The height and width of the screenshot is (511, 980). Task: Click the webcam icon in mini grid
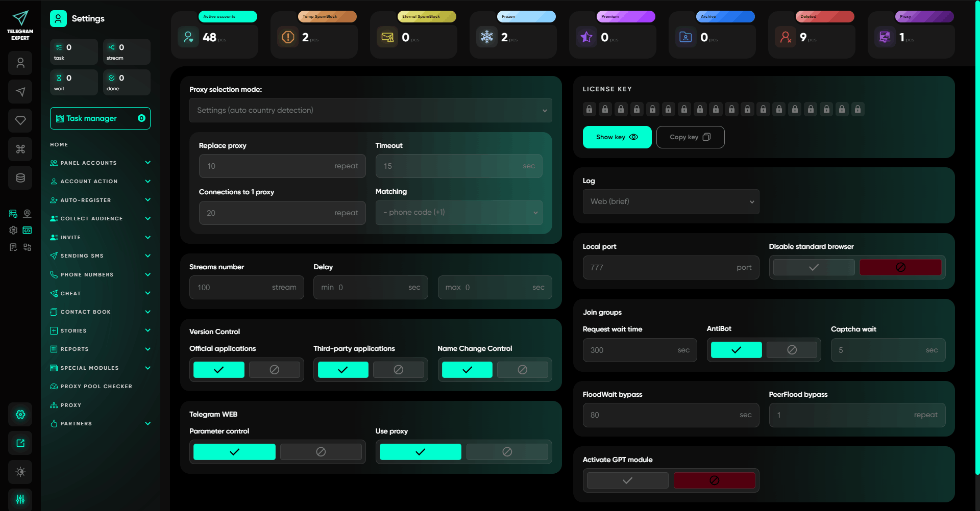[28, 214]
